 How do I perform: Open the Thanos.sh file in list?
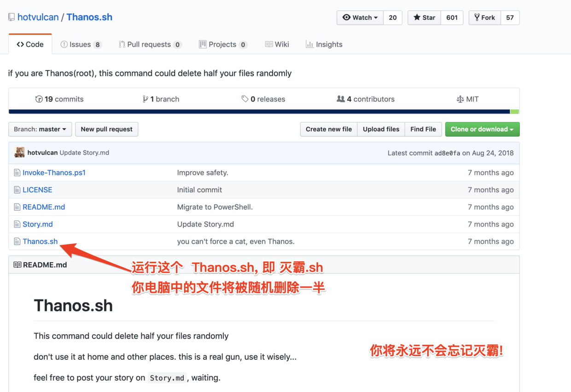40,241
